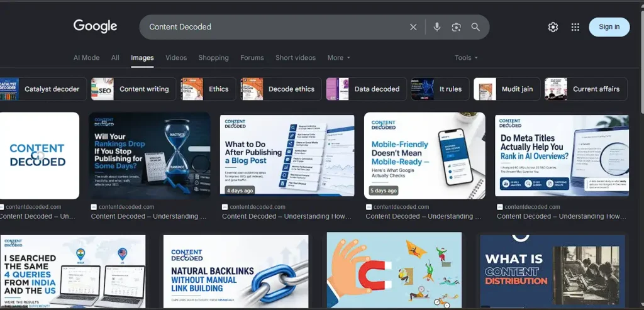Select the Current affairs suggestion chip
The image size is (644, 310).
point(586,89)
